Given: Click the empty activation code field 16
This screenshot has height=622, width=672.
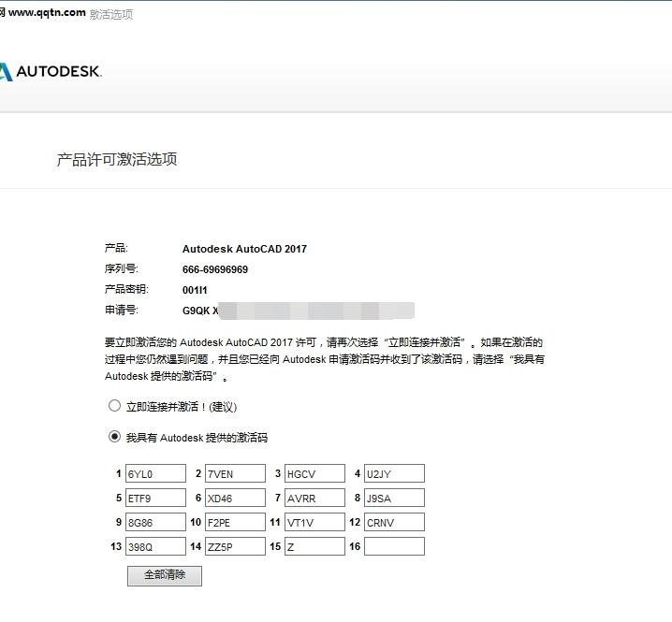Looking at the screenshot, I should coord(395,546).
